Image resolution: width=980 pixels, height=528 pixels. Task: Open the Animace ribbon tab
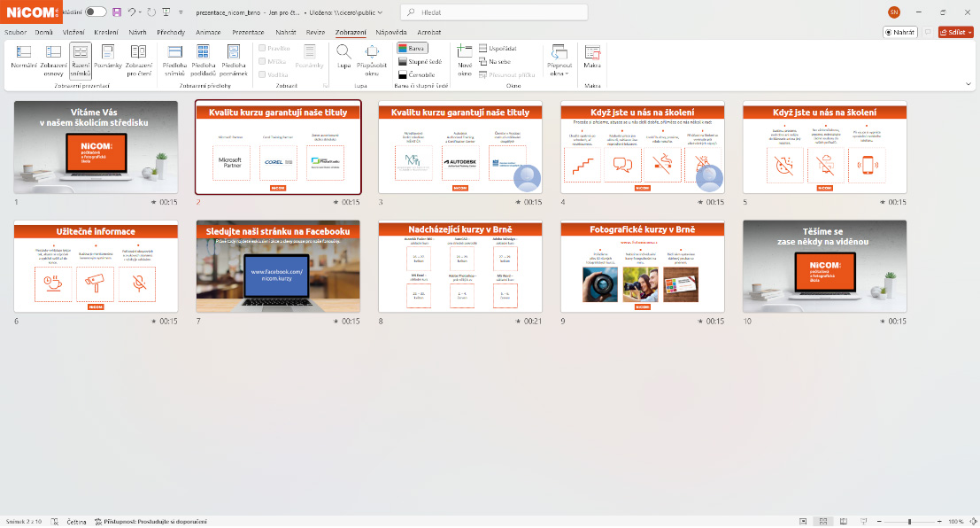(209, 32)
